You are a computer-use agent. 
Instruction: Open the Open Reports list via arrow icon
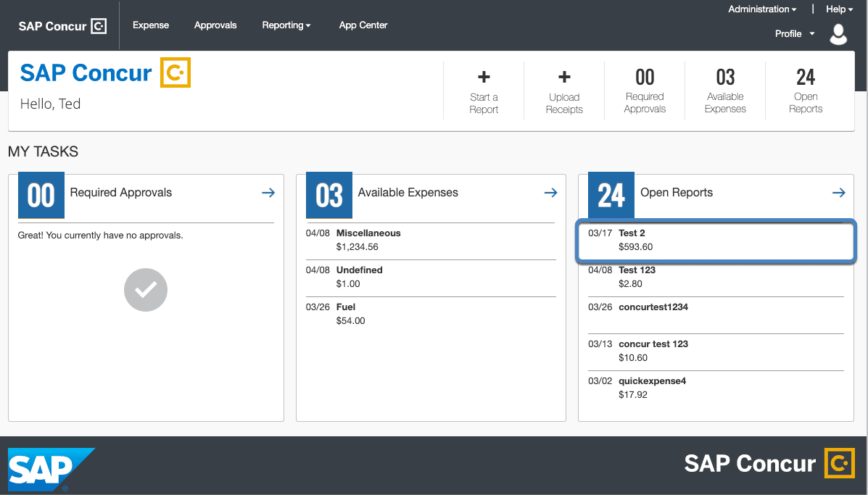(x=839, y=193)
